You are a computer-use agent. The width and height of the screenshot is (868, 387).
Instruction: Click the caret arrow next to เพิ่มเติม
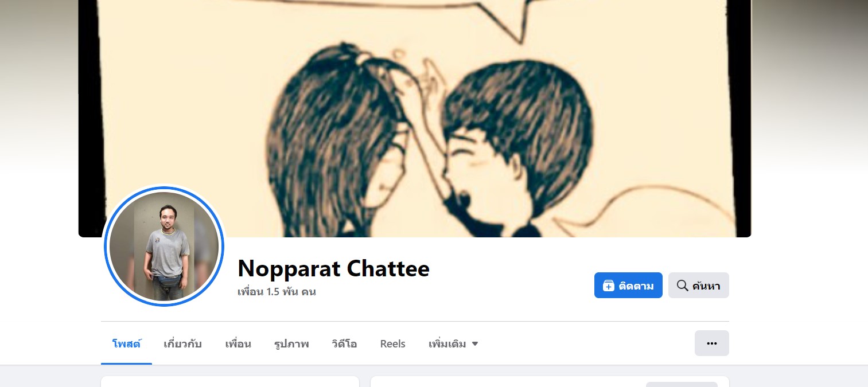click(x=475, y=344)
